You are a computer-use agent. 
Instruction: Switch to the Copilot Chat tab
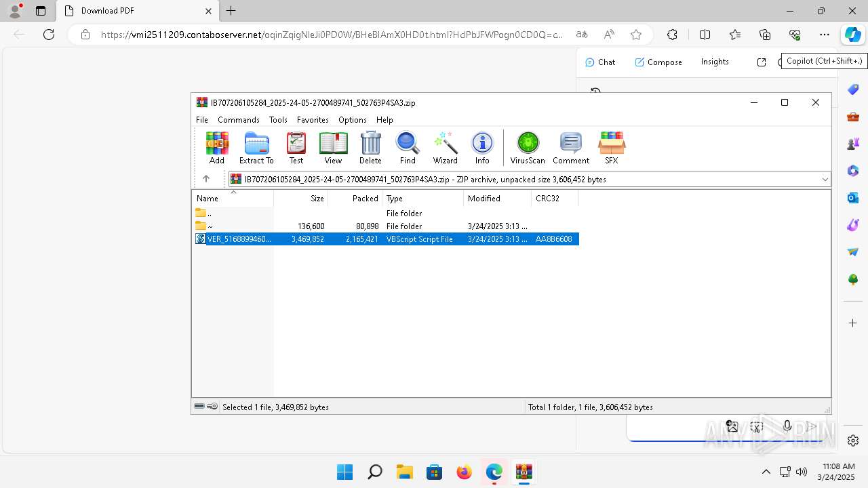coord(600,62)
